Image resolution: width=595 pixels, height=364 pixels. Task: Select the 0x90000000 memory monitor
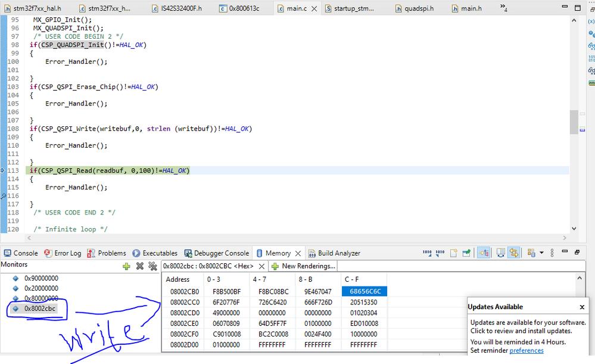(x=41, y=278)
